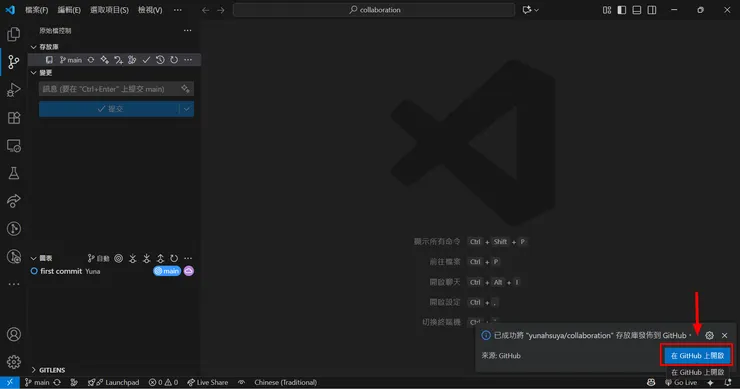Click the collaboration search box in title bar
The height and width of the screenshot is (389, 740).
coord(374,10)
